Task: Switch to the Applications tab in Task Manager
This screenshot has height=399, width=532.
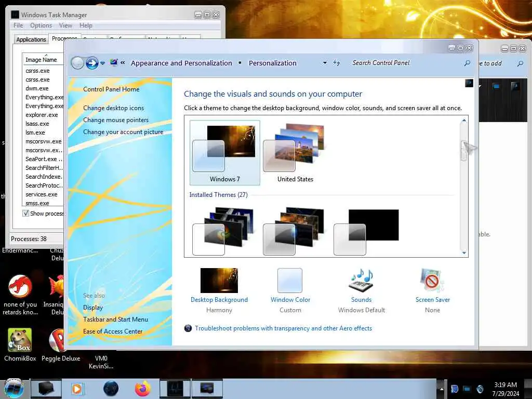Action: [31, 39]
